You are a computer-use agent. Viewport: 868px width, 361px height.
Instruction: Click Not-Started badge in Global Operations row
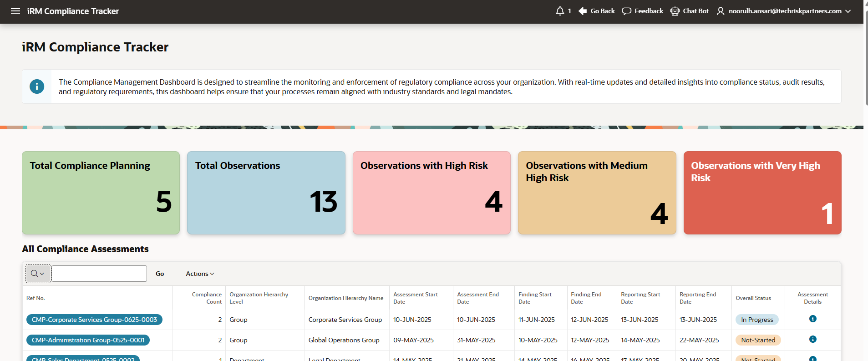coord(758,340)
